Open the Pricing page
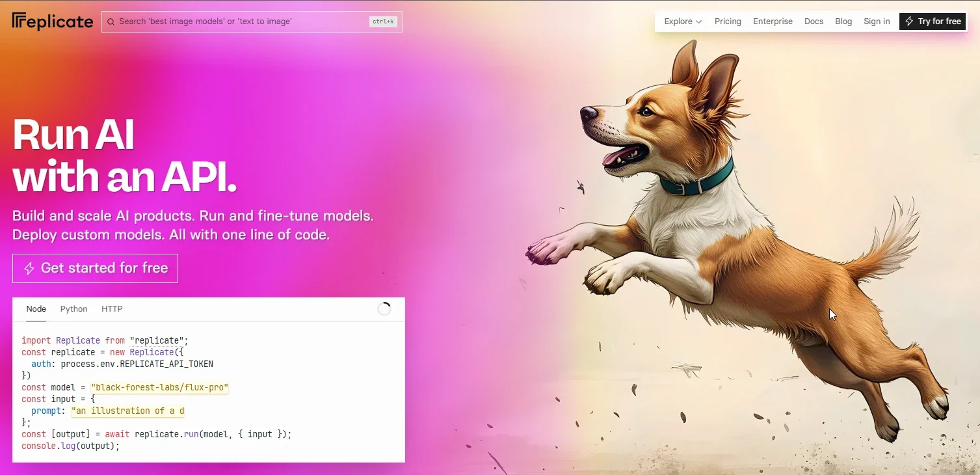Image resolution: width=980 pixels, height=475 pixels. point(728,21)
